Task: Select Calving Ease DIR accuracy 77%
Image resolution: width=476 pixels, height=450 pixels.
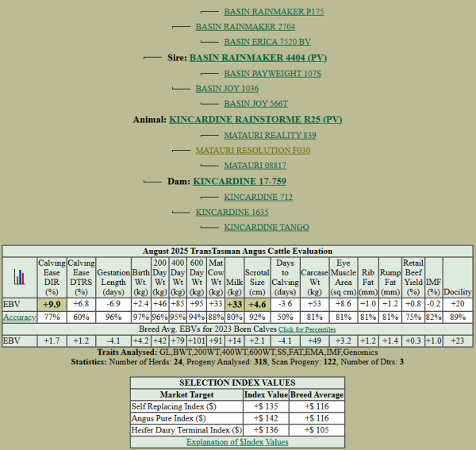Action: click(52, 317)
